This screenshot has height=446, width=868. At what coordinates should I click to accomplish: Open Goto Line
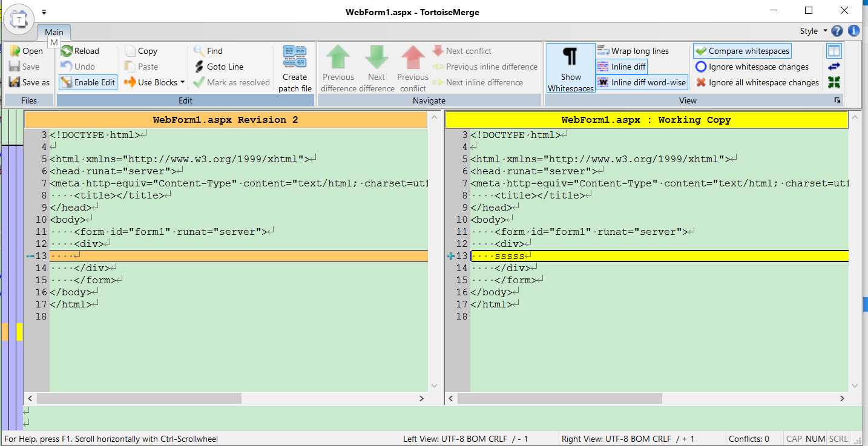219,67
